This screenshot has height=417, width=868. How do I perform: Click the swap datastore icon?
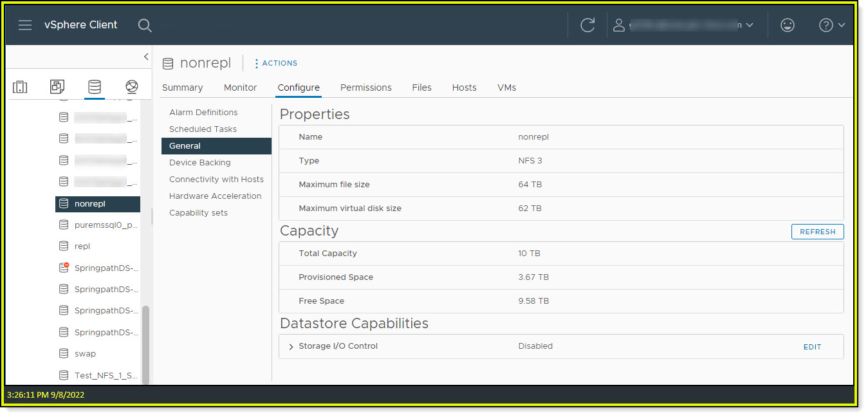coord(64,353)
